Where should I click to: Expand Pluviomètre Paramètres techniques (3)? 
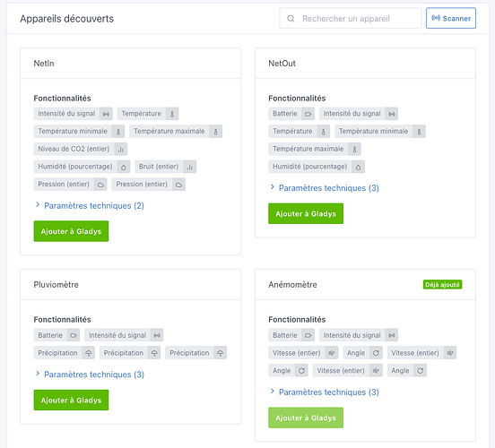[x=90, y=375]
